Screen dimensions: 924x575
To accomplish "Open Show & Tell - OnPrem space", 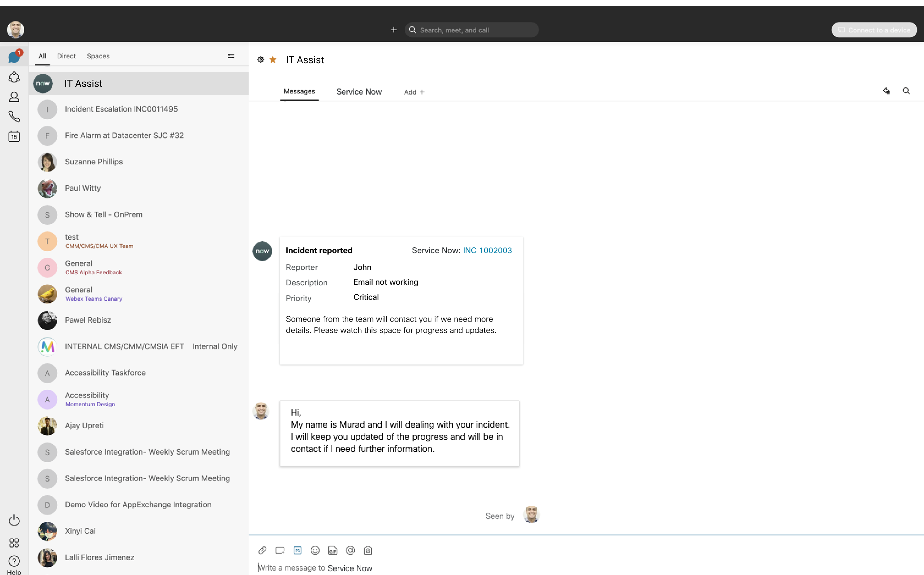I will [x=139, y=215].
